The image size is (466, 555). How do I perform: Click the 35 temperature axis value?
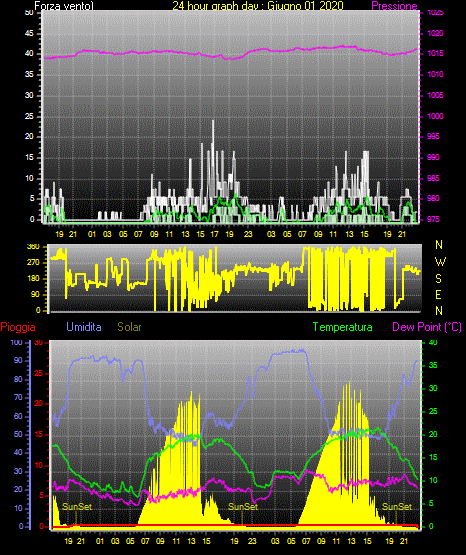433,365
